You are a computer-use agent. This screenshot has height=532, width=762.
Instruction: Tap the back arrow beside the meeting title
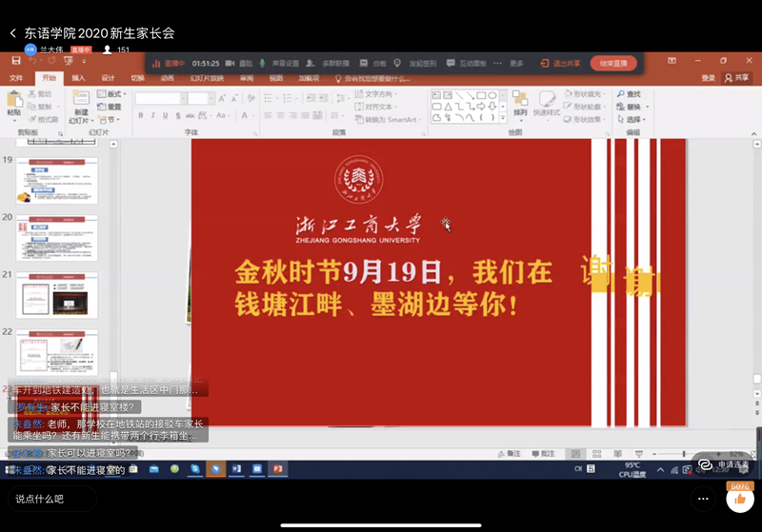(13, 33)
